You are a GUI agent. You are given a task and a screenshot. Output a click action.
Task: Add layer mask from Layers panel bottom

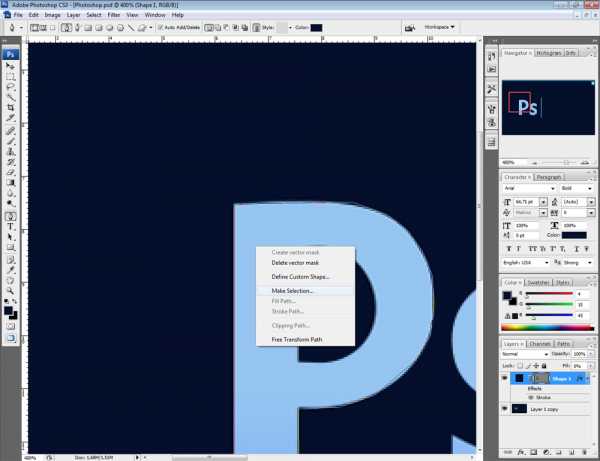[534, 452]
